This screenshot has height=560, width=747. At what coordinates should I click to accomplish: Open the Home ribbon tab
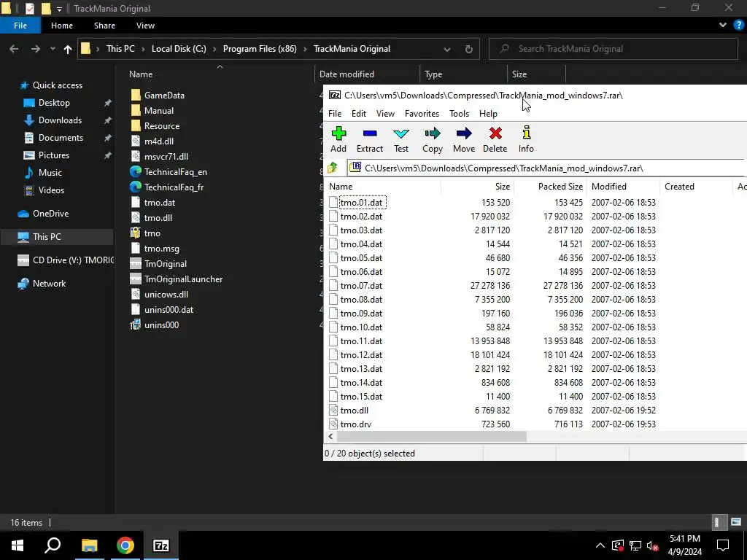click(x=62, y=26)
